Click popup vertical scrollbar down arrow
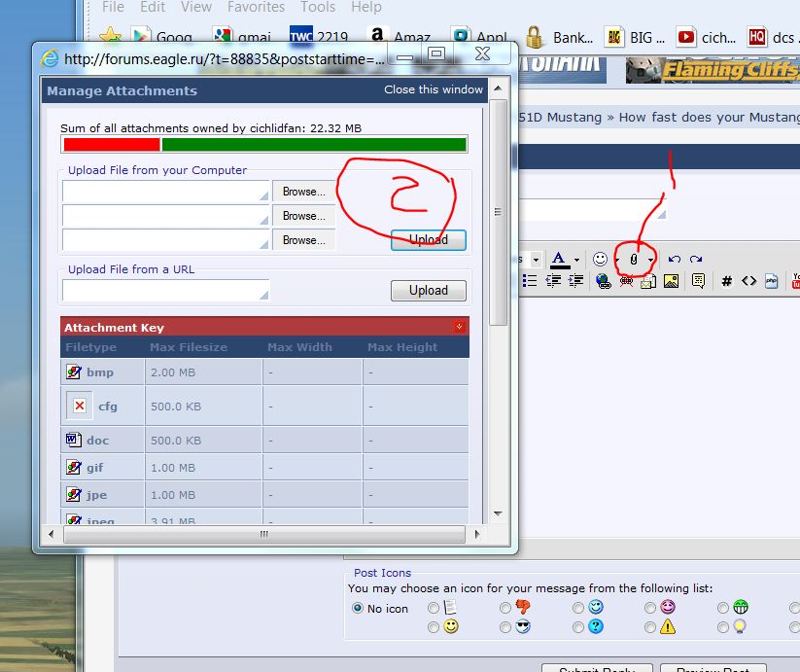 (498, 513)
